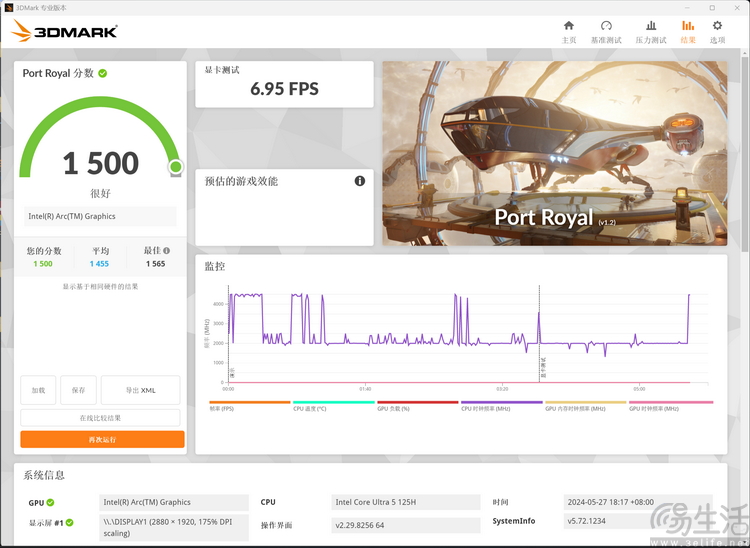Click the 导出 XML button
The width and height of the screenshot is (750, 548).
pyautogui.click(x=141, y=390)
